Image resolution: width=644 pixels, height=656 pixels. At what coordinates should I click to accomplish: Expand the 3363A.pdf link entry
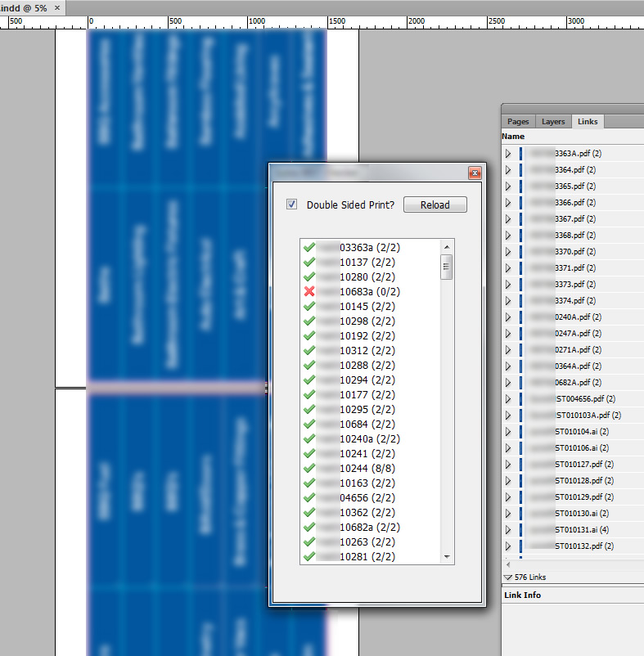click(x=508, y=153)
